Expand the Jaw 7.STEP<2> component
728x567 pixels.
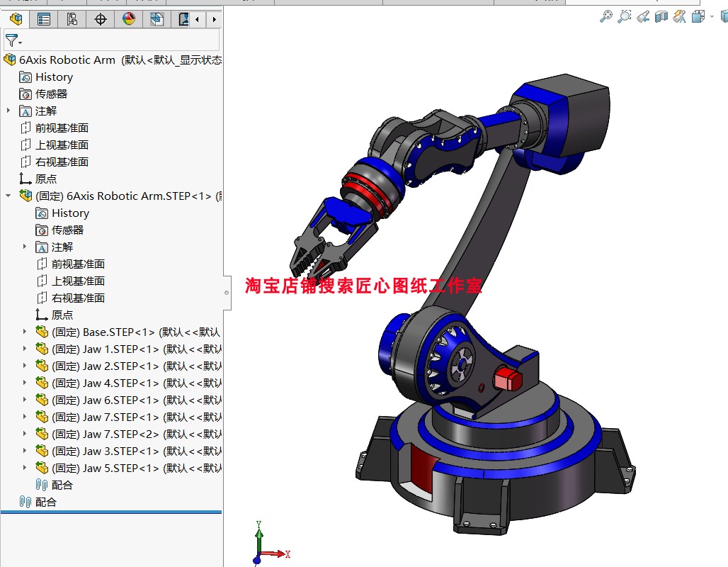[25, 434]
